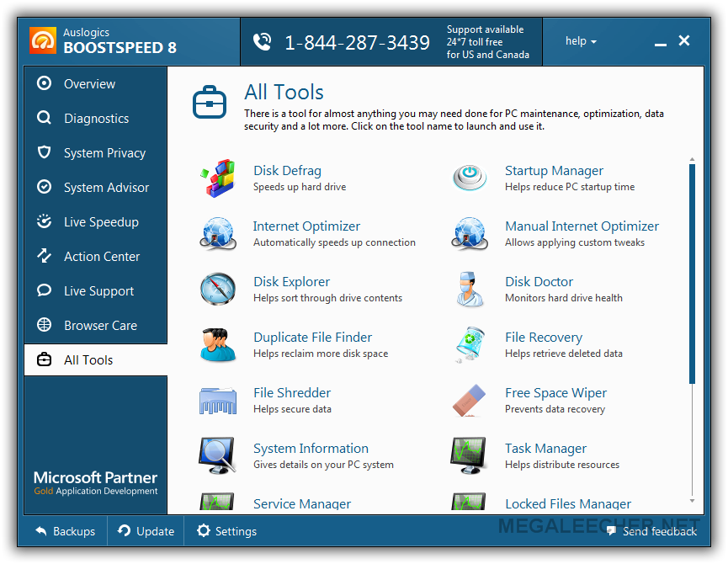Click the Overview target icon in sidebar
This screenshot has height=564, width=728.
click(x=44, y=83)
